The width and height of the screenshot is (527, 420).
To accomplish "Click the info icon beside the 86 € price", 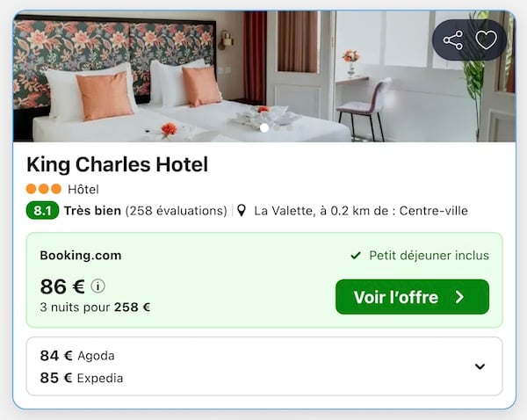I will 98,286.
